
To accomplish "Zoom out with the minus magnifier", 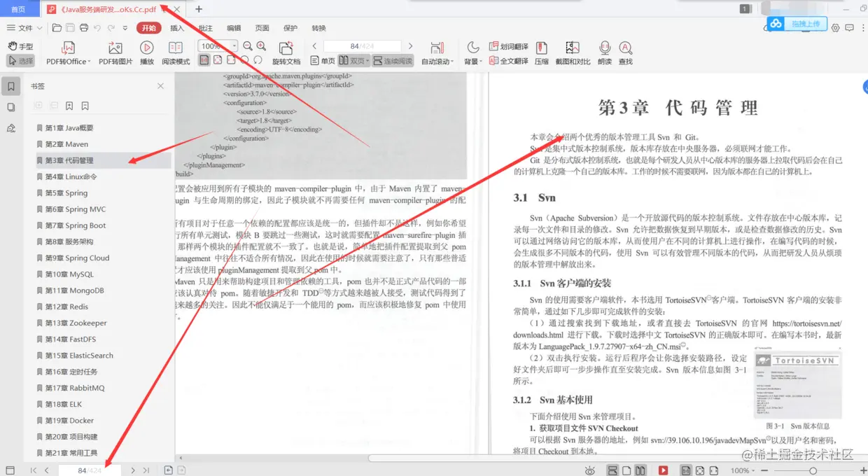I will (246, 46).
